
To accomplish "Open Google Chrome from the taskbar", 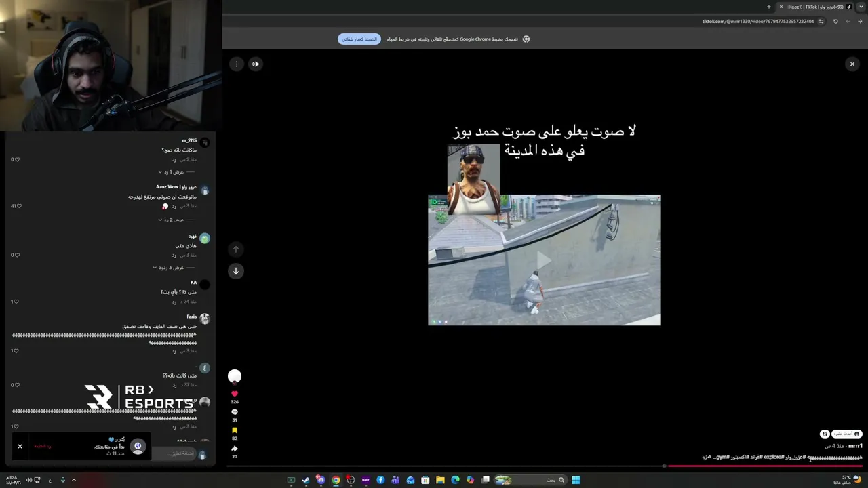I will click(x=336, y=480).
